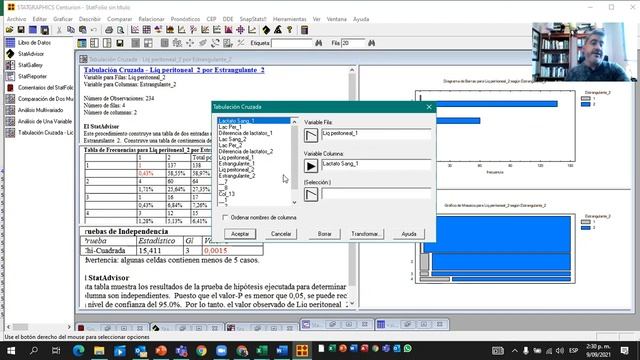Click the print icon
Screen dimensions: 640x360
click(109, 30)
